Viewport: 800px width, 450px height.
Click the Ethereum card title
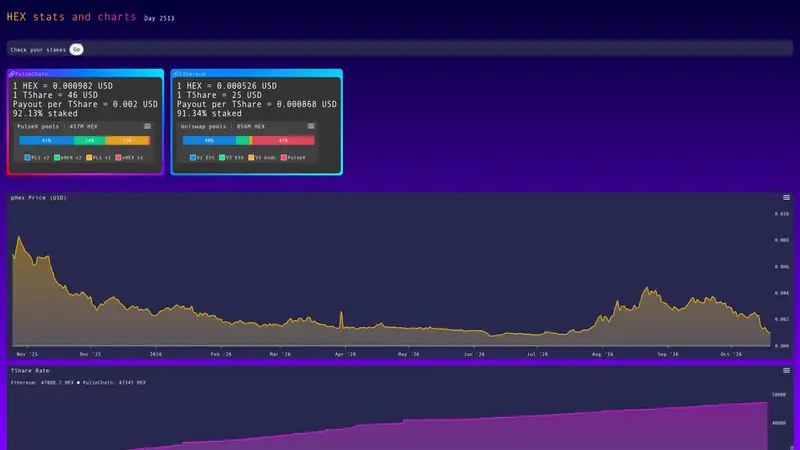pos(193,74)
